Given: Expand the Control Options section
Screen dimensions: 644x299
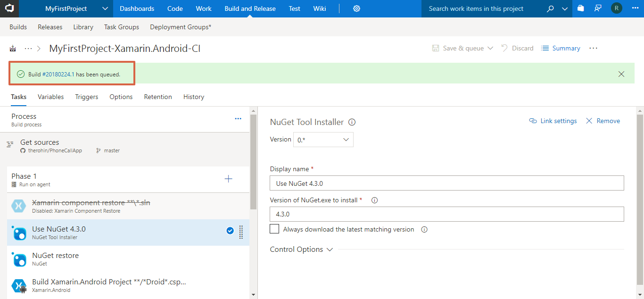Looking at the screenshot, I should point(301,249).
